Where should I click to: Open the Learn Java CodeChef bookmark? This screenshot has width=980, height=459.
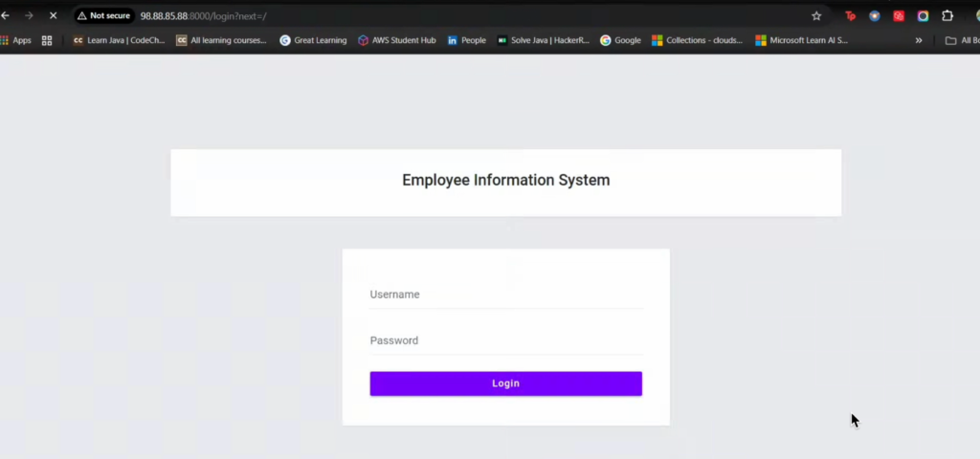[120, 41]
